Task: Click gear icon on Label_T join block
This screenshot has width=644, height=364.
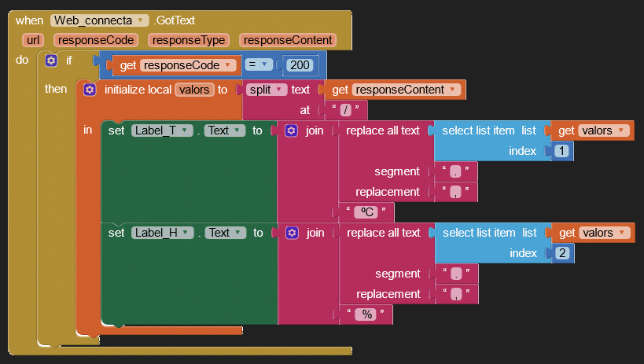Action: point(291,131)
